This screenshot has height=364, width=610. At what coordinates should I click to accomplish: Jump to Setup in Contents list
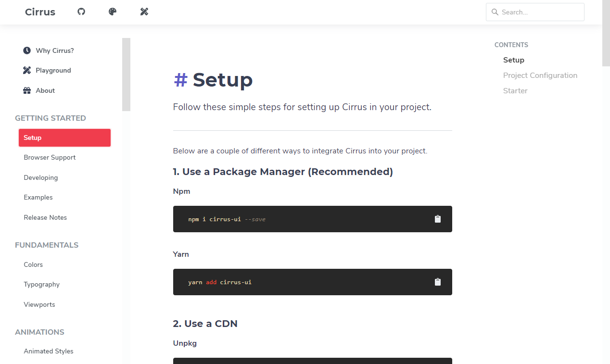click(x=514, y=60)
